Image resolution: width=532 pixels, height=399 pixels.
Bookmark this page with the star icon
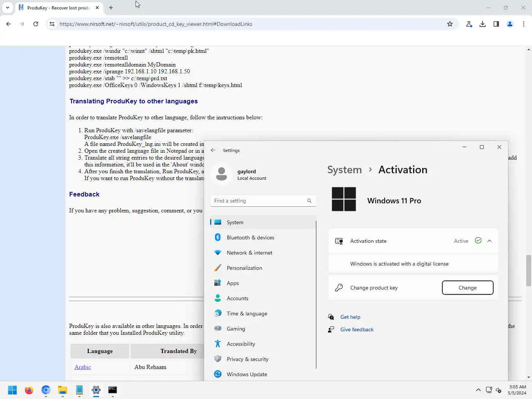tap(450, 24)
